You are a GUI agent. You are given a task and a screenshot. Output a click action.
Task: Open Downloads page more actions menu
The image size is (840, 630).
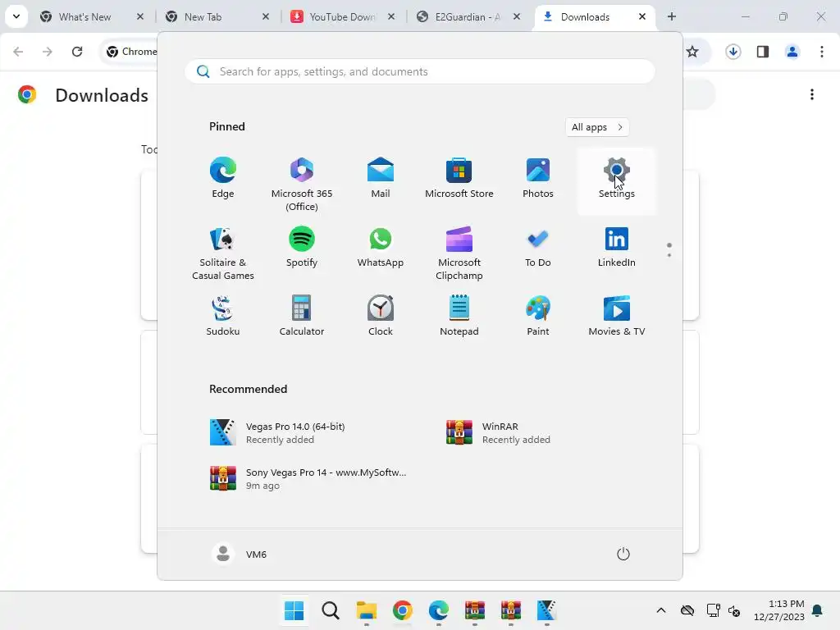coord(812,95)
